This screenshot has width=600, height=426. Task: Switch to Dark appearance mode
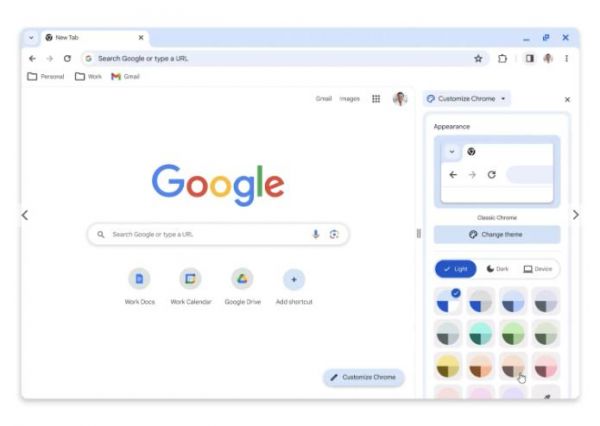497,269
